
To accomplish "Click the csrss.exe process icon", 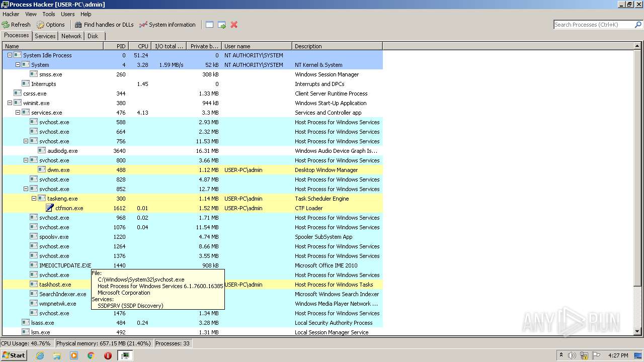I will [18, 94].
